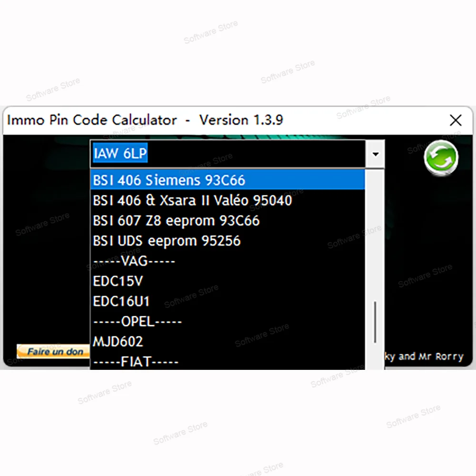Open the ECU type dropdown arrow
Screen dimensions: 476x476
[x=375, y=154]
